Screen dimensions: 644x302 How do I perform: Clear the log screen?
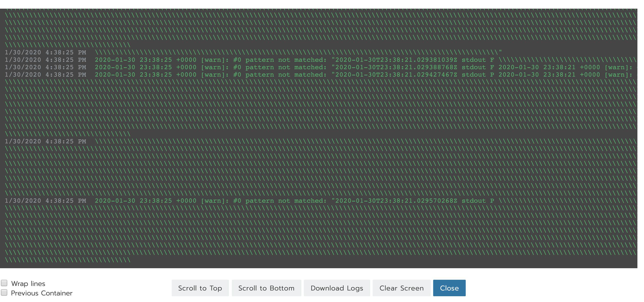[401, 288]
